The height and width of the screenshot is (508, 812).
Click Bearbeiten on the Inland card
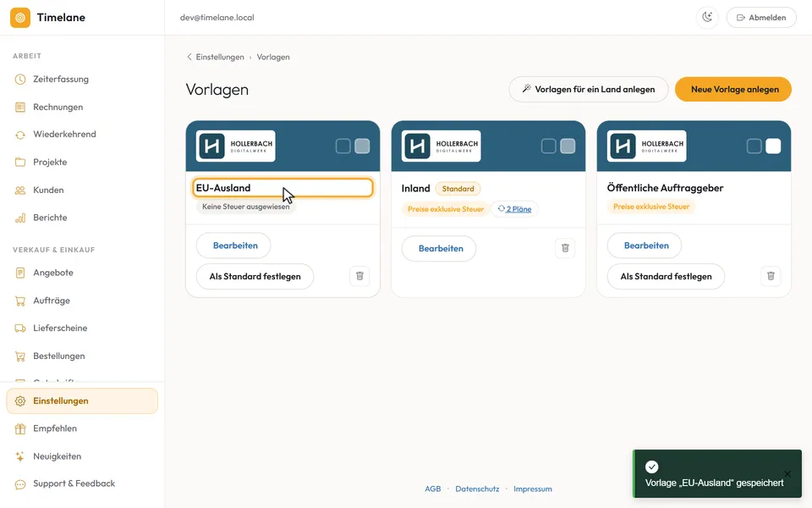(439, 249)
